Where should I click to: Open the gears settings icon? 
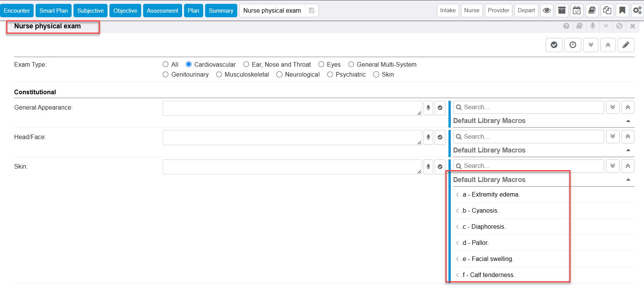pos(637,10)
